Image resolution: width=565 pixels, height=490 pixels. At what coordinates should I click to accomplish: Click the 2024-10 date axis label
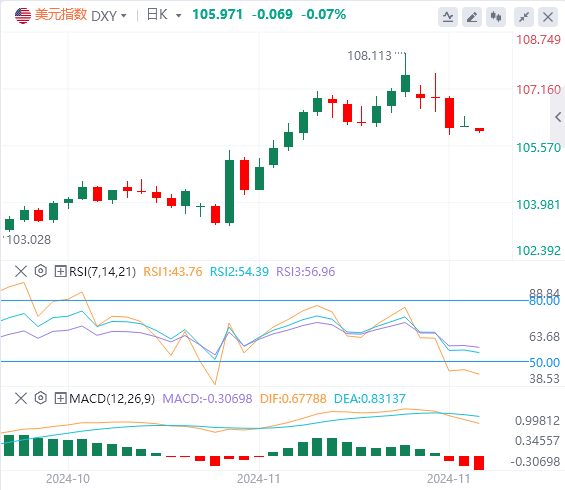click(x=68, y=479)
